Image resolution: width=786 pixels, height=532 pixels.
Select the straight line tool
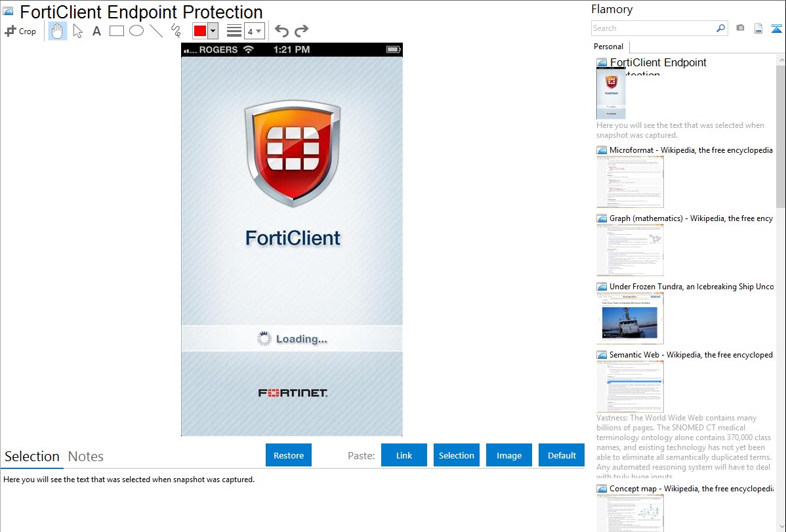(156, 31)
